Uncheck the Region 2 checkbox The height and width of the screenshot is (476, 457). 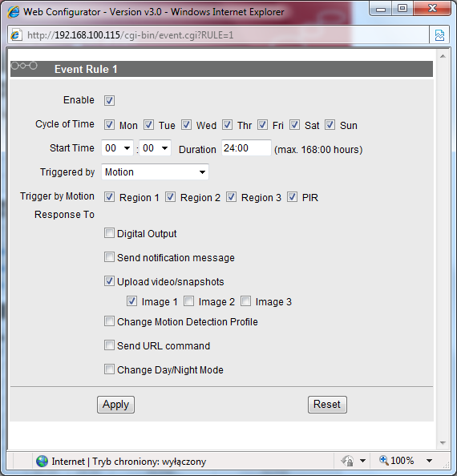(x=170, y=197)
